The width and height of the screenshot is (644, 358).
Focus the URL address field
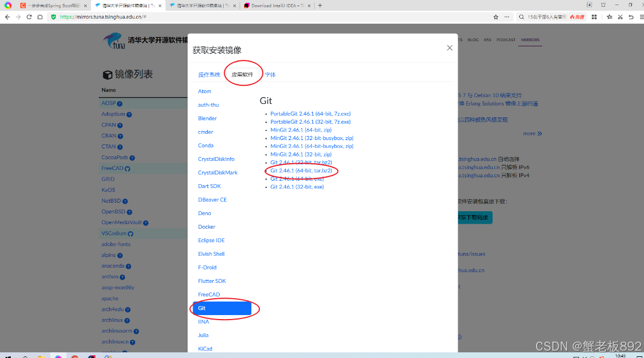click(271, 17)
